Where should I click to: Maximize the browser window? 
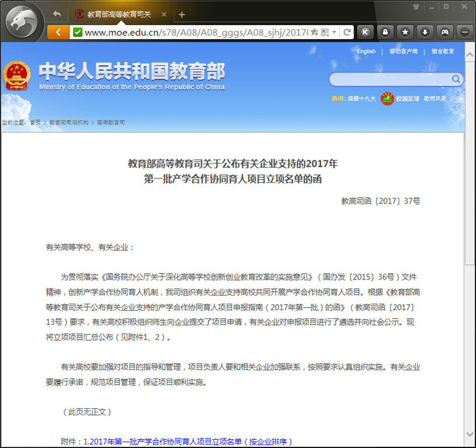pyautogui.click(x=446, y=6)
